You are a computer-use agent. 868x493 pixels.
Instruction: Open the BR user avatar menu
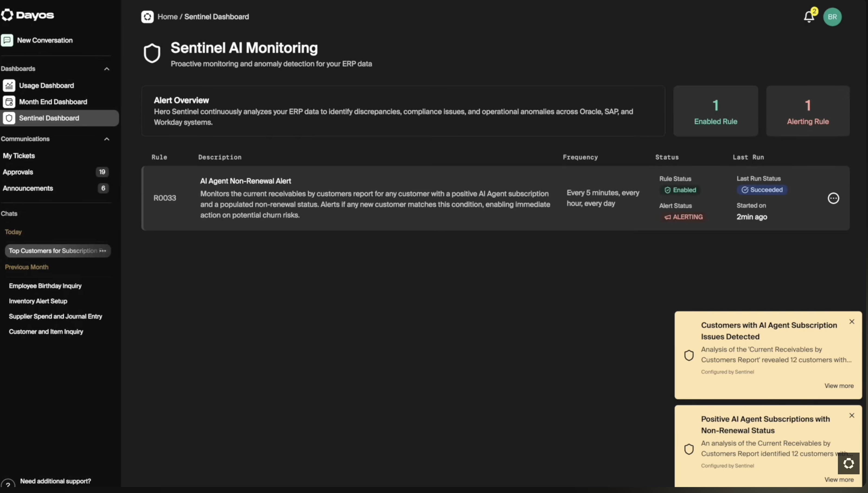point(832,17)
